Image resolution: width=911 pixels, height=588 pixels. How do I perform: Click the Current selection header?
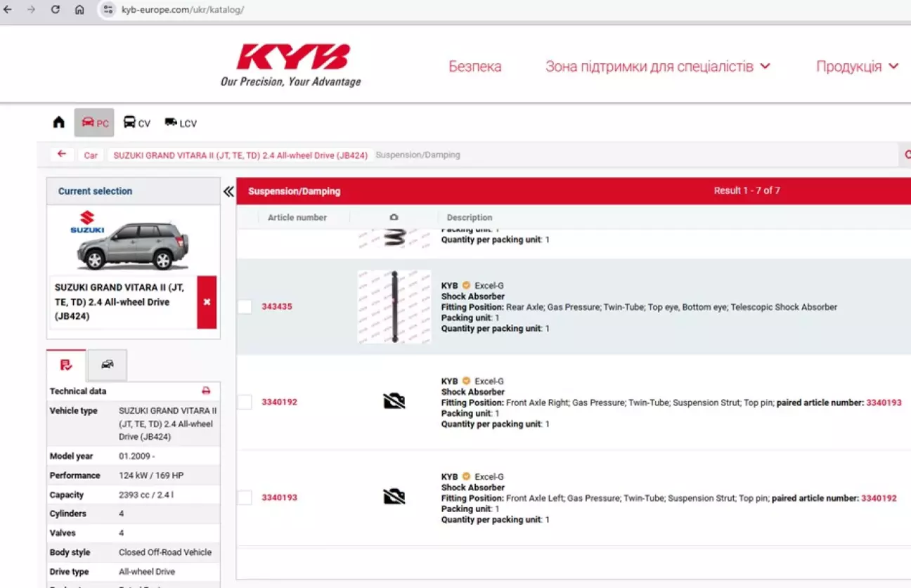point(134,191)
